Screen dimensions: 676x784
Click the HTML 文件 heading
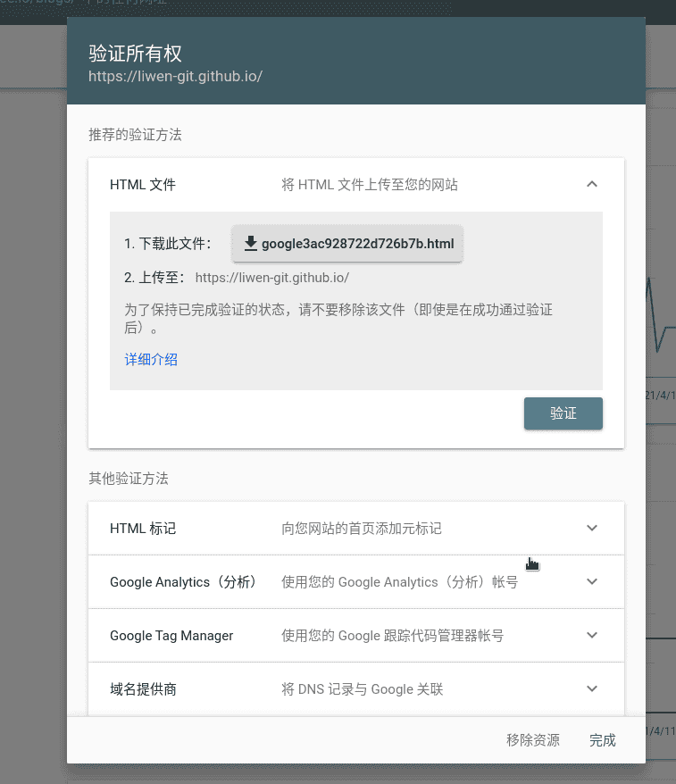[x=143, y=185]
